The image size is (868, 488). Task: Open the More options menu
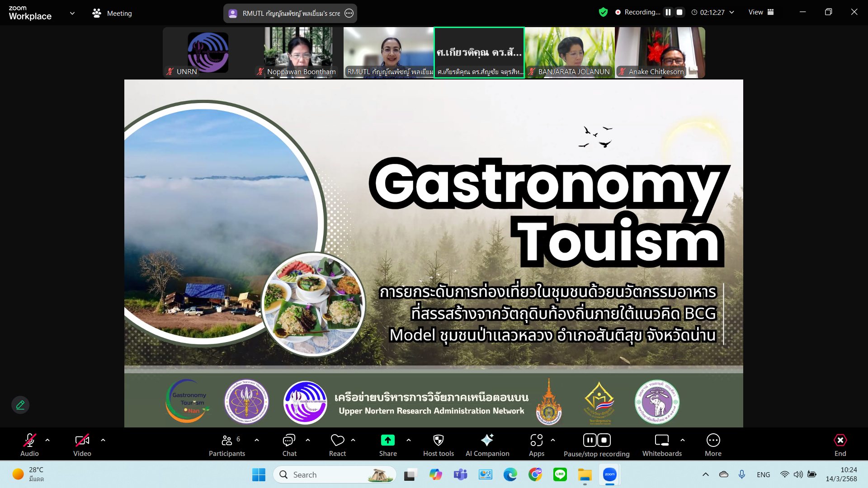(x=713, y=445)
